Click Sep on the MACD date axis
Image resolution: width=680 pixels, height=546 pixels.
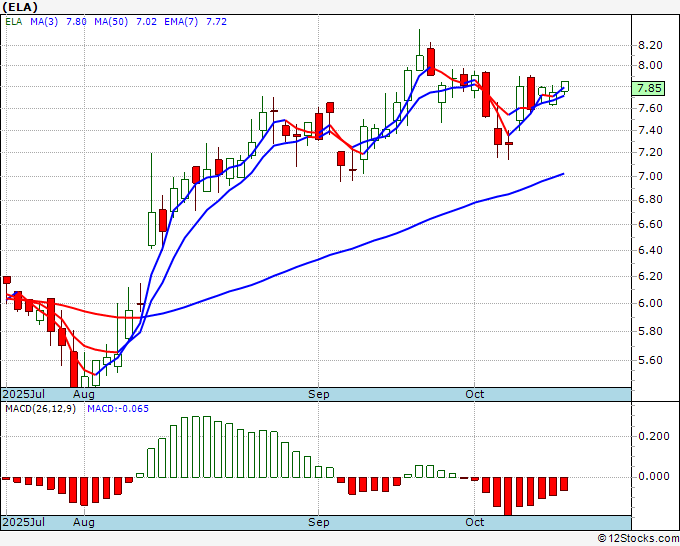(x=319, y=522)
